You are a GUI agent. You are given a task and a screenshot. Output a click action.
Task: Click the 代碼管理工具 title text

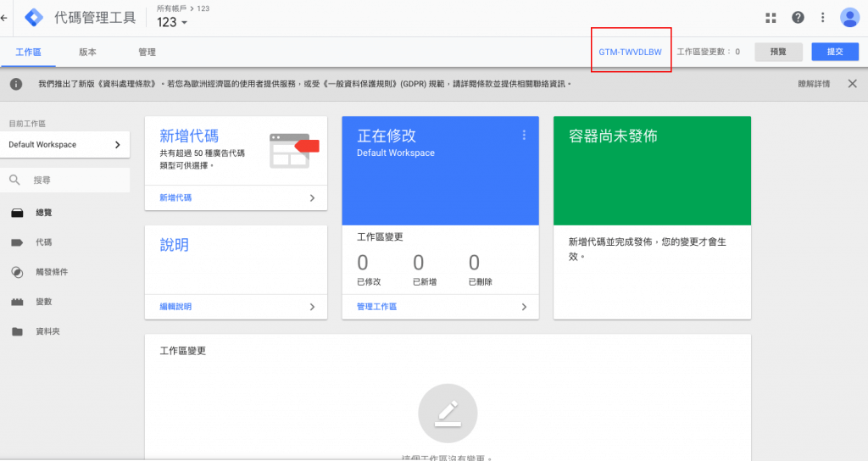95,18
